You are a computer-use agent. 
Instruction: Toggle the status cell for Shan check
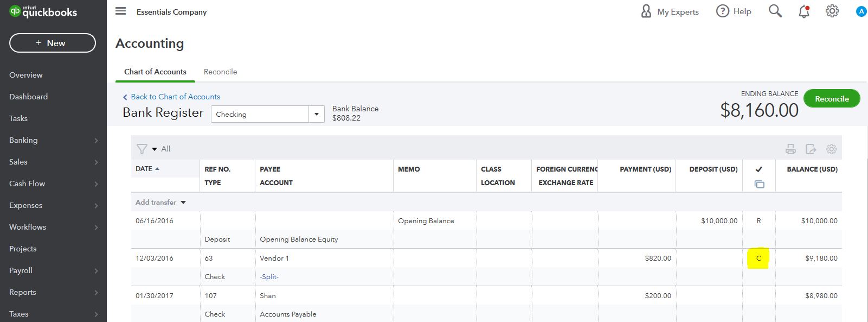click(x=758, y=296)
